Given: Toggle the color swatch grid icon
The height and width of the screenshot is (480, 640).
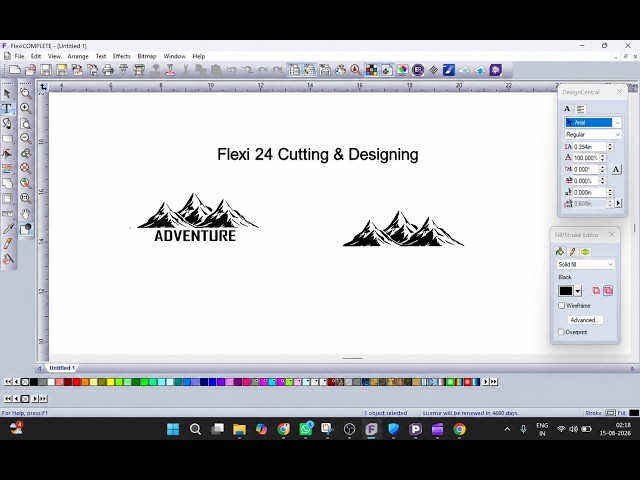Looking at the screenshot, I should [371, 70].
